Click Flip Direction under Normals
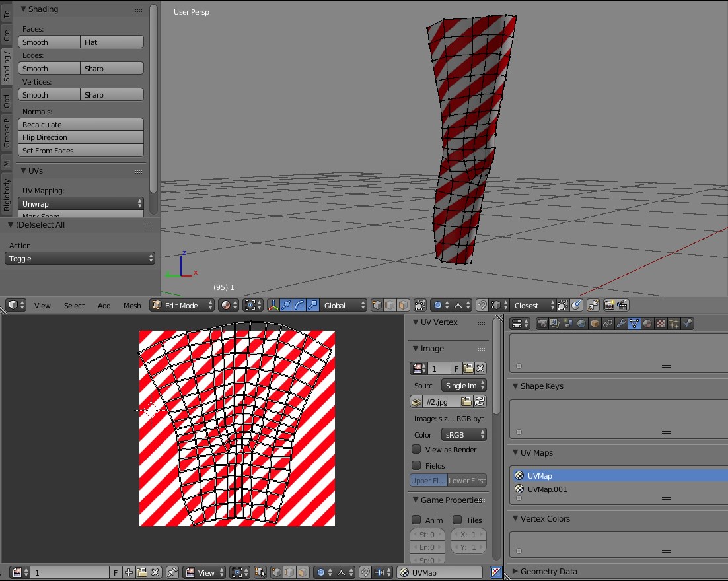728x581 pixels. [x=81, y=137]
